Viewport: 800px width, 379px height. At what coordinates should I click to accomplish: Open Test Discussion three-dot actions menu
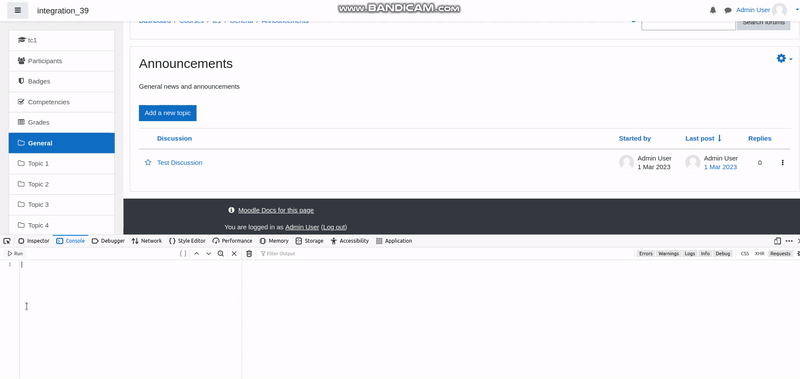coord(783,163)
